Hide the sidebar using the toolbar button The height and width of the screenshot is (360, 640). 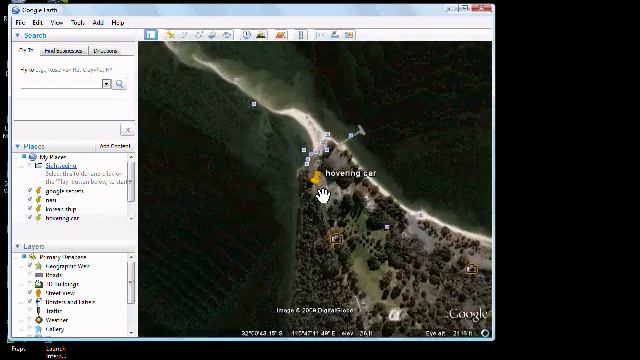[151, 35]
